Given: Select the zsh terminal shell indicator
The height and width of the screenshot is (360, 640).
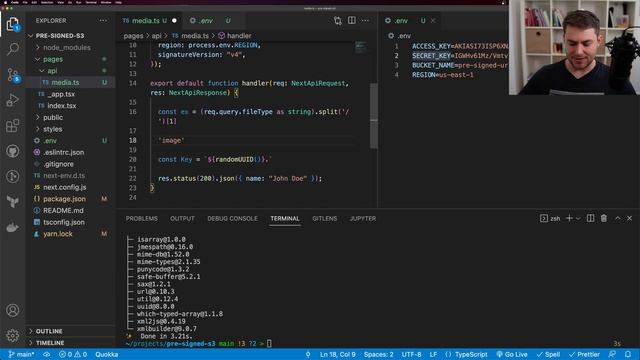Looking at the screenshot, I should tap(550, 218).
